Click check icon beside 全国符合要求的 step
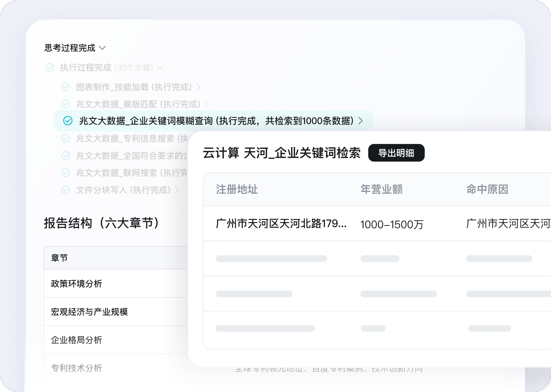Image resolution: width=551 pixels, height=392 pixels. tap(66, 156)
